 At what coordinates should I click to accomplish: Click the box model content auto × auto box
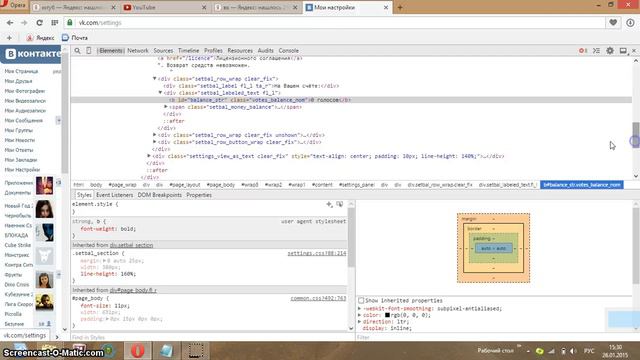[x=493, y=248]
